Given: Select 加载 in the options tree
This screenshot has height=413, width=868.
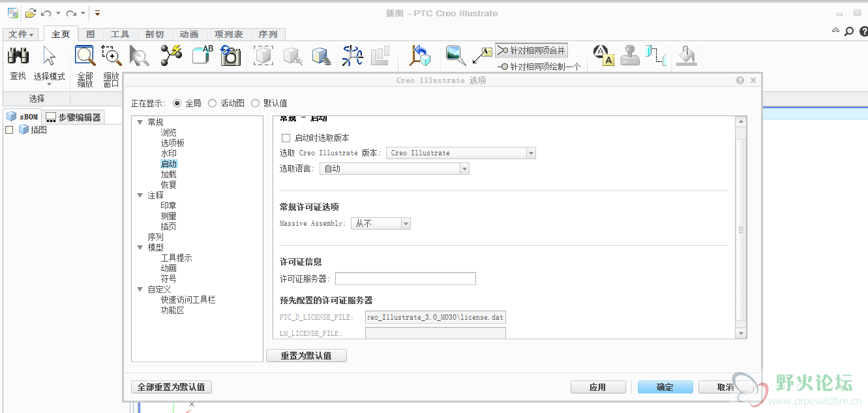Looking at the screenshot, I should tap(168, 174).
